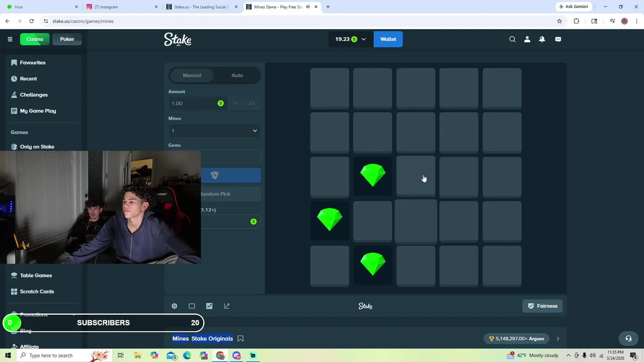Click the 42°F Mostly cloudy weather widget

(x=532, y=355)
